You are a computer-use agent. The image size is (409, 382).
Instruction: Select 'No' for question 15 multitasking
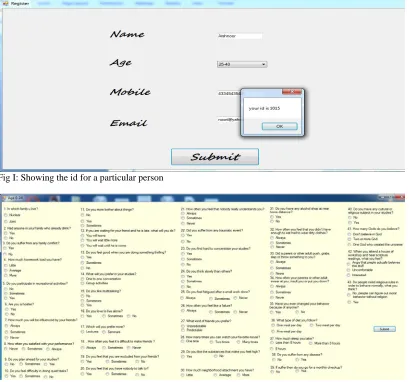[x=83, y=296]
